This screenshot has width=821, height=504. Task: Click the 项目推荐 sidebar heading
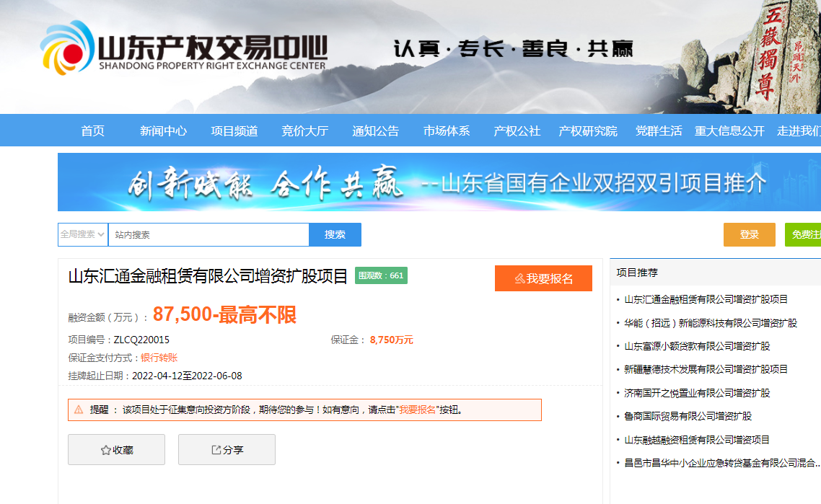[x=637, y=273]
